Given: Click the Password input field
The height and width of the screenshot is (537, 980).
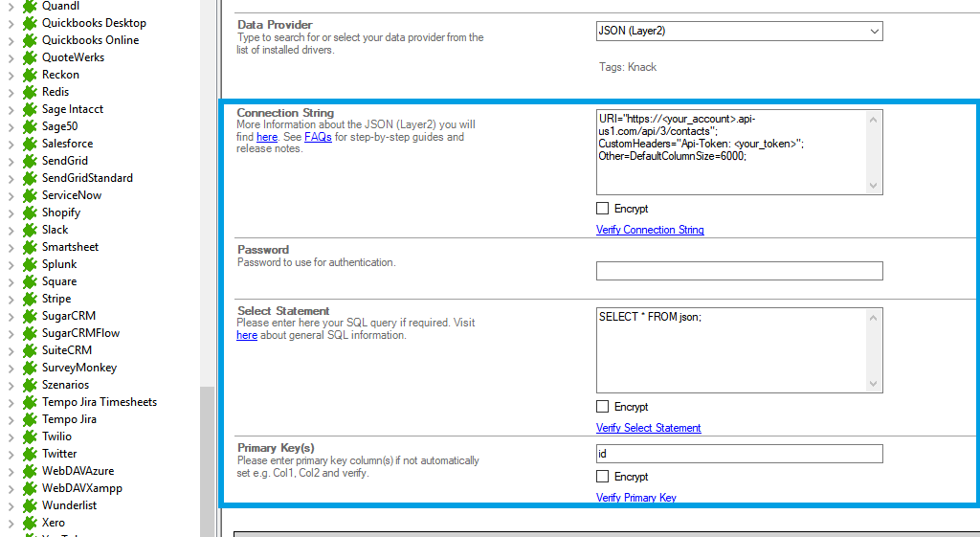Looking at the screenshot, I should click(x=739, y=271).
